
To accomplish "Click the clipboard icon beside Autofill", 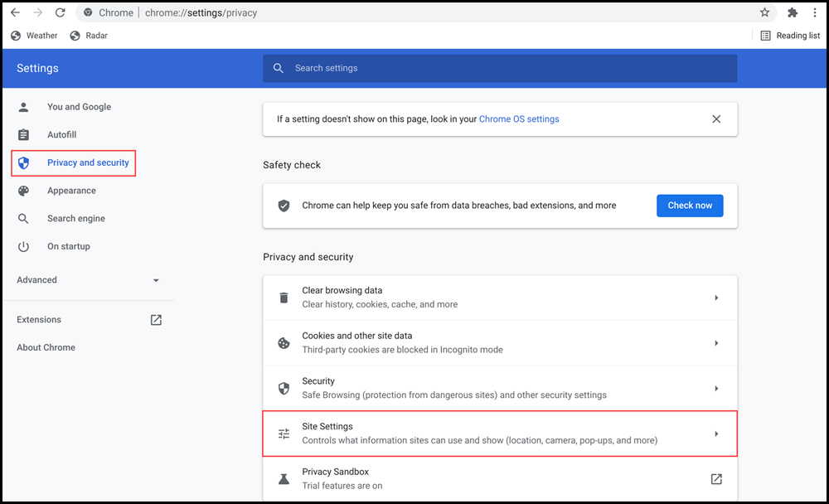I will point(23,135).
